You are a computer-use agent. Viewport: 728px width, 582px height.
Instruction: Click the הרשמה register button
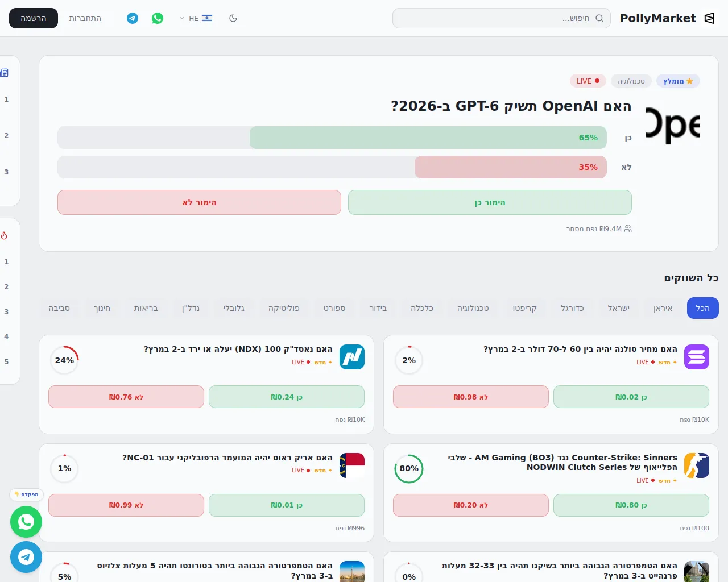tap(34, 18)
